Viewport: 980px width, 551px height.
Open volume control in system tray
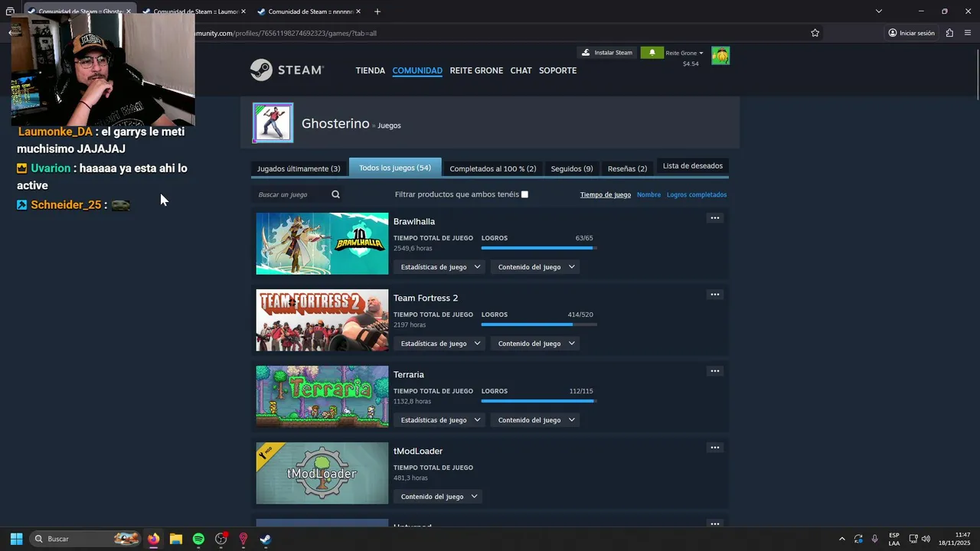click(926, 539)
